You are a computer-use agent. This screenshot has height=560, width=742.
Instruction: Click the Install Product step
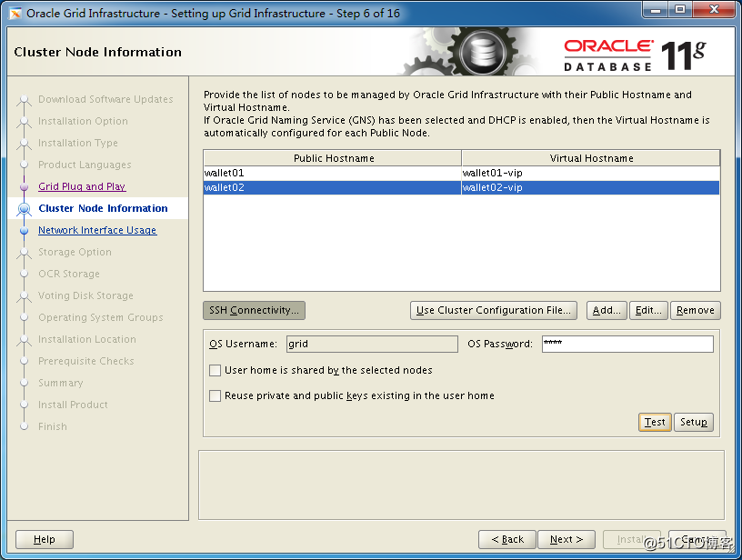(73, 405)
